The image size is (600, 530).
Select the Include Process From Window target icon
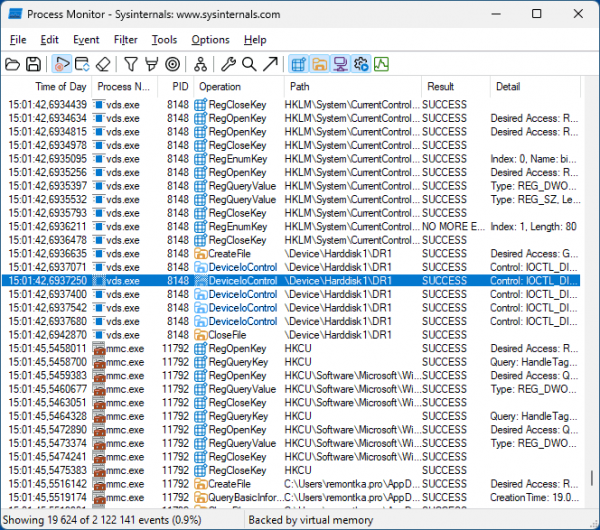173,64
